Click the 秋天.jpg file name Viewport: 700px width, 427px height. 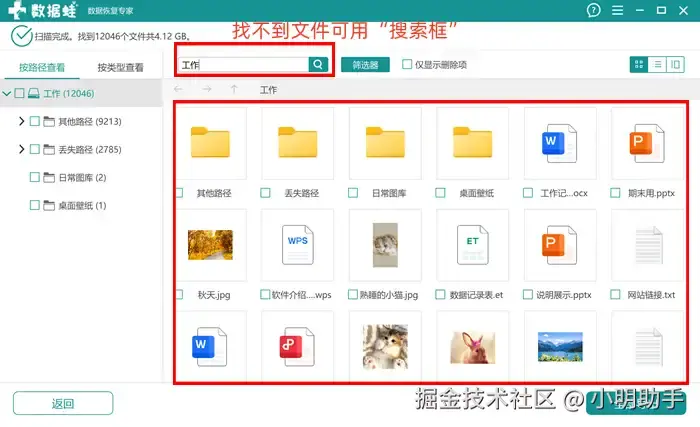pyautogui.click(x=214, y=295)
